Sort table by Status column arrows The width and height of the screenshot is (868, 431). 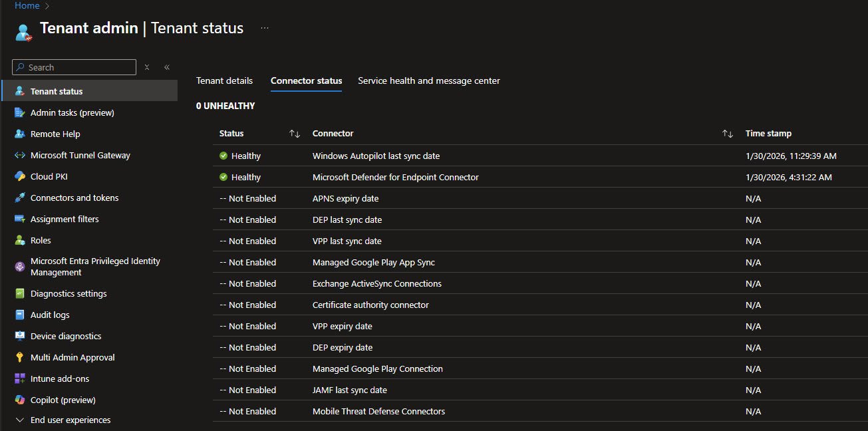pyautogui.click(x=295, y=134)
